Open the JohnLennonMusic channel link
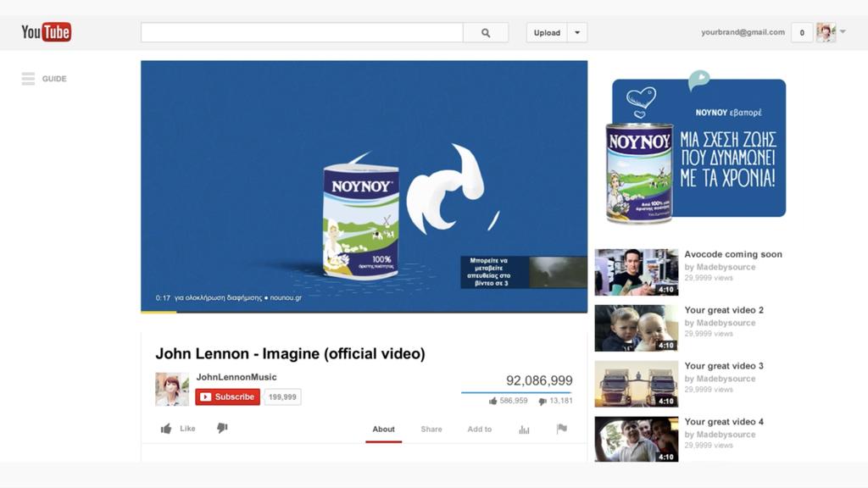This screenshot has width=868, height=488. tap(236, 377)
